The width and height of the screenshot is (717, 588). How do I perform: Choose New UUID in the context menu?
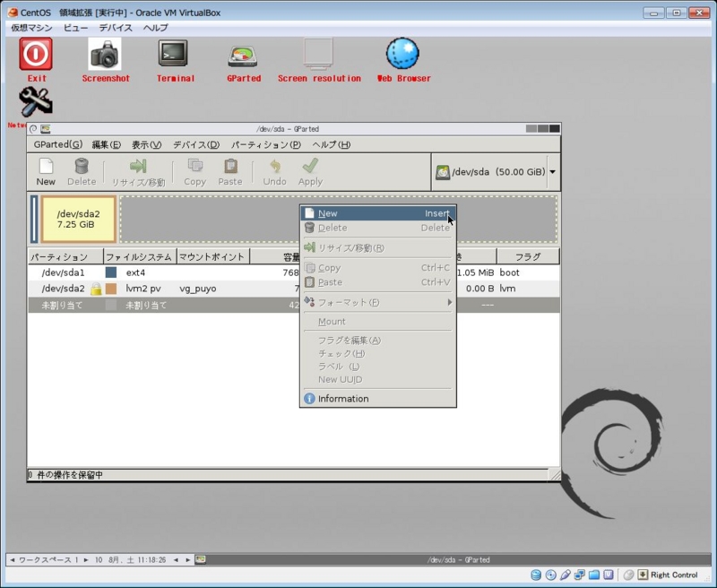tap(377, 379)
